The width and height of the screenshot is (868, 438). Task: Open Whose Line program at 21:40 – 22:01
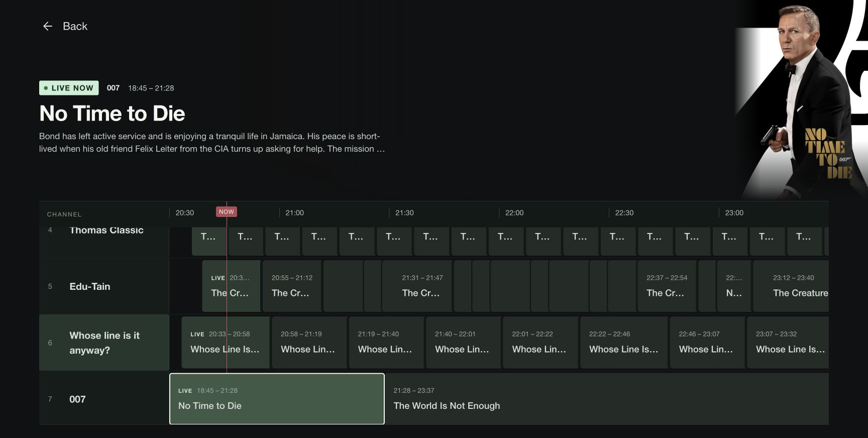(463, 343)
